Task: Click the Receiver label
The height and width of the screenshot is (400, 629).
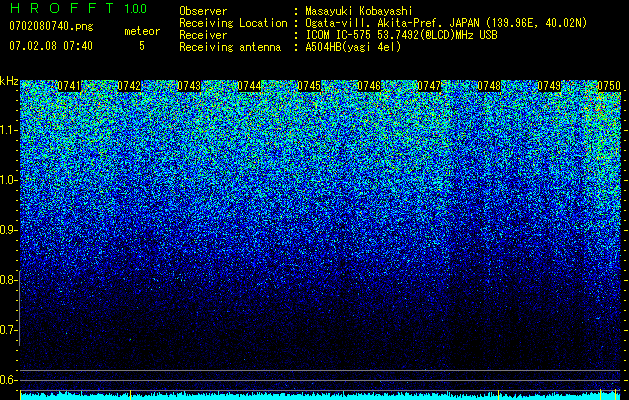Action: pos(203,35)
